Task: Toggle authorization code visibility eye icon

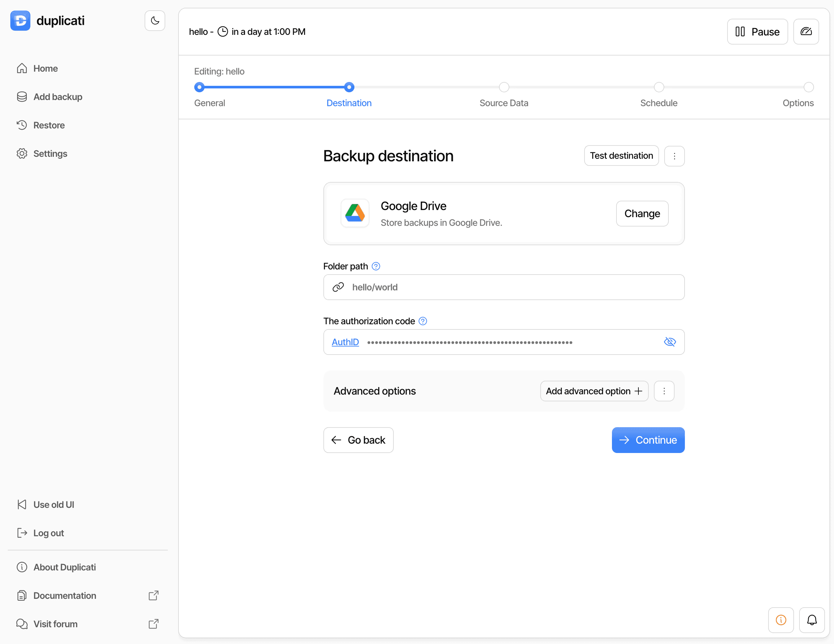Action: pyautogui.click(x=670, y=342)
